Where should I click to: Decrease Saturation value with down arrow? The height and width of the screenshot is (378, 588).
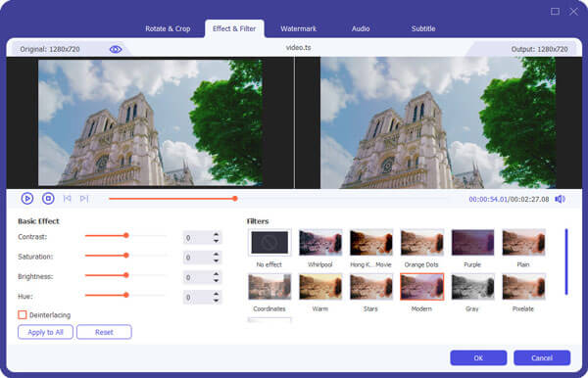[x=216, y=260]
